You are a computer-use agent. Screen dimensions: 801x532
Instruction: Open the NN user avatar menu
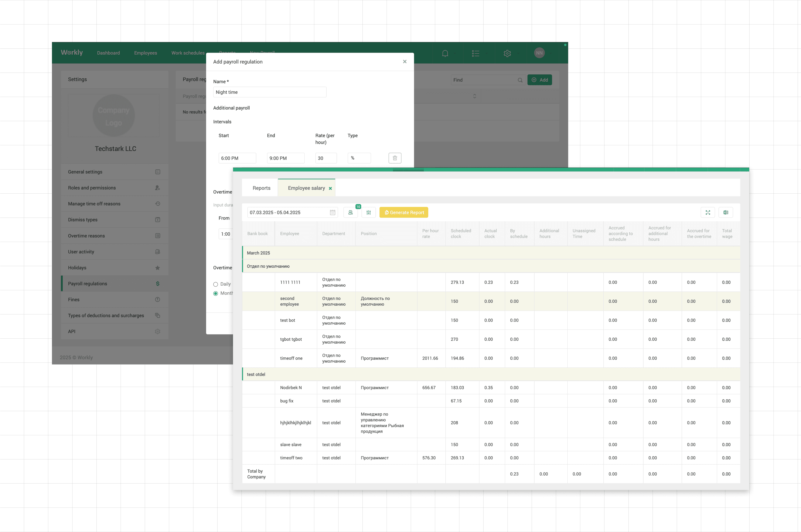[539, 53]
